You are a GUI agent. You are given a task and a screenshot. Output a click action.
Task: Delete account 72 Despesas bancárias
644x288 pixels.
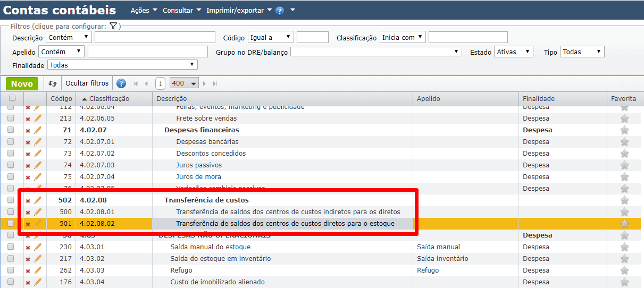(28, 142)
